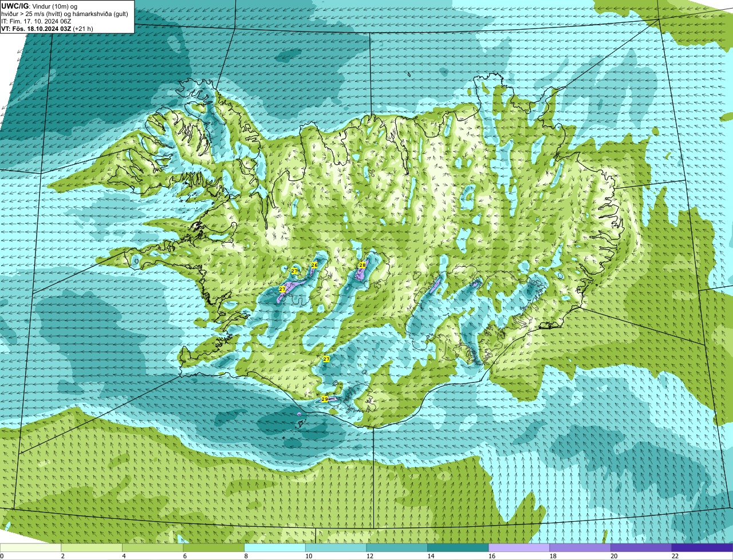The width and height of the screenshot is (733, 560).
Task: Click the 0–2 m/s pale yellow legend swatch
Action: pos(30,547)
